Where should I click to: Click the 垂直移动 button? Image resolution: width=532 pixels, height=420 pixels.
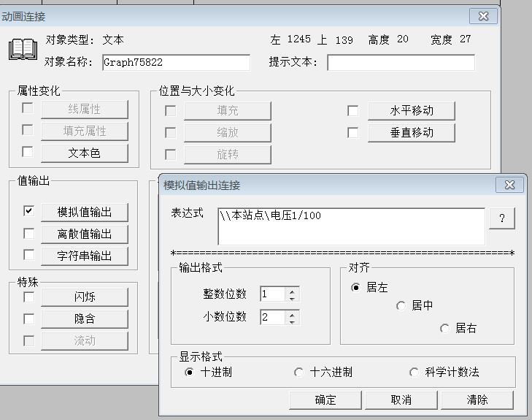tap(412, 132)
